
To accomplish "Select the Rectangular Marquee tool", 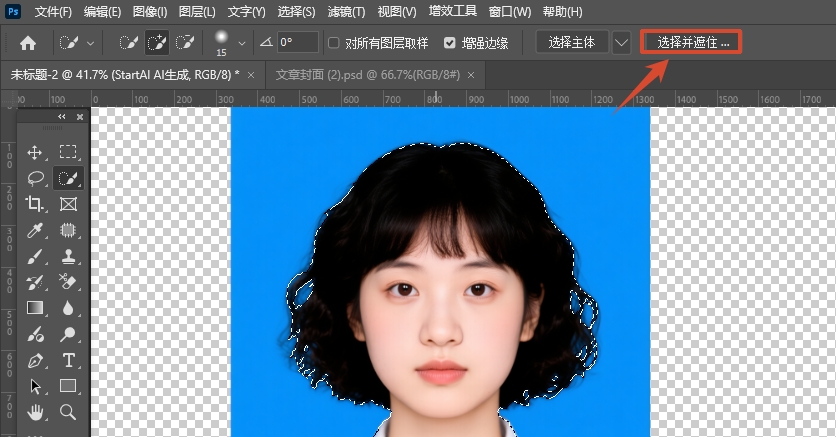I will [x=68, y=152].
